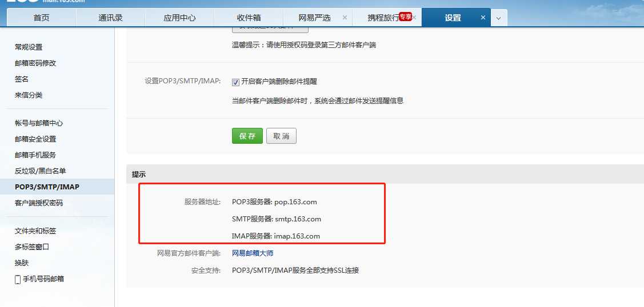Open 常规设置 in the sidebar

[29, 47]
